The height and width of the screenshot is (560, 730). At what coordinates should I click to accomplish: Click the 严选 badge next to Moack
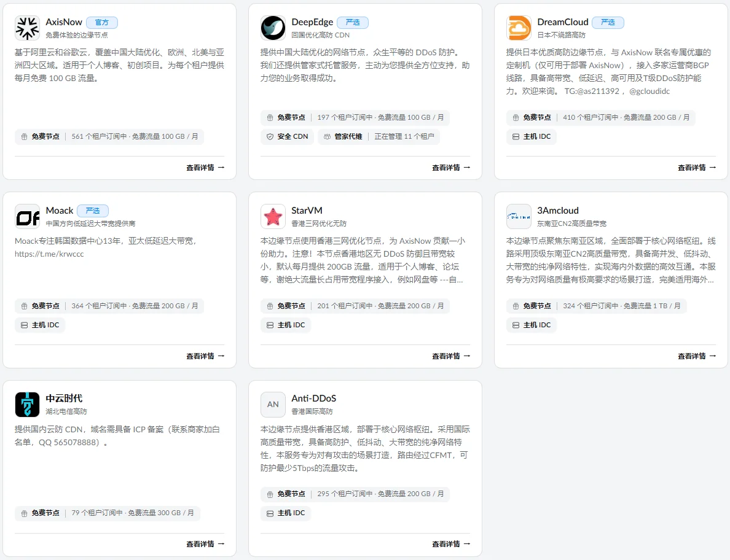tap(93, 211)
